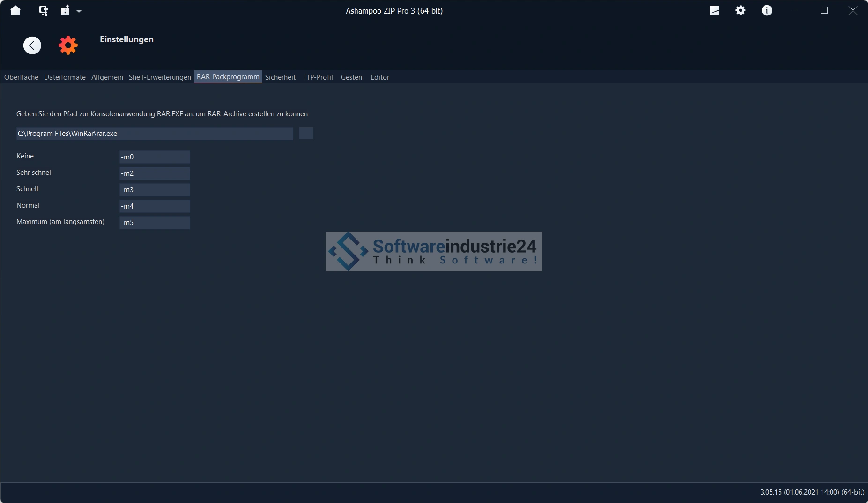Show program info via the i icon
This screenshot has width=868, height=503.
point(766,10)
